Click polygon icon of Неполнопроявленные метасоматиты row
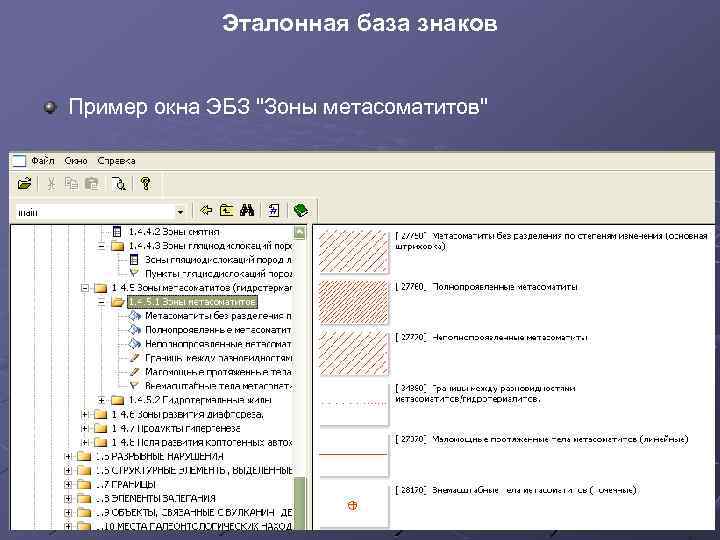This screenshot has width=720, height=540. (x=135, y=344)
